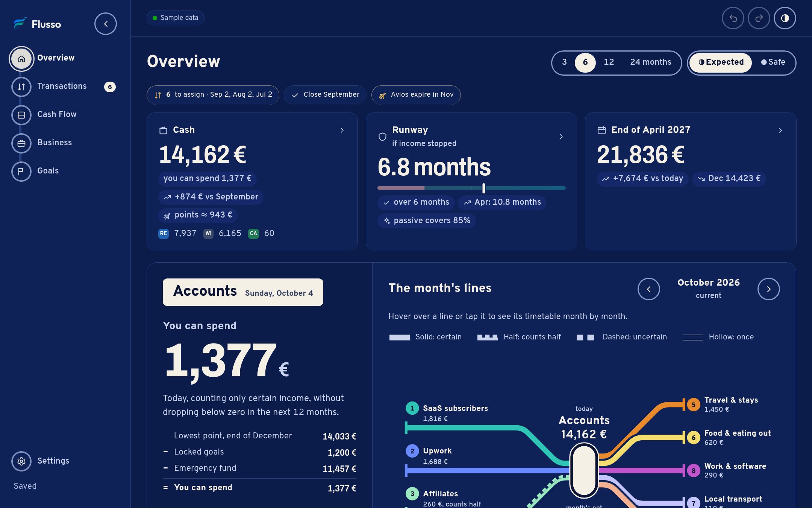Select Work & software line number 8
Image resolution: width=812 pixels, height=508 pixels.
point(694,470)
